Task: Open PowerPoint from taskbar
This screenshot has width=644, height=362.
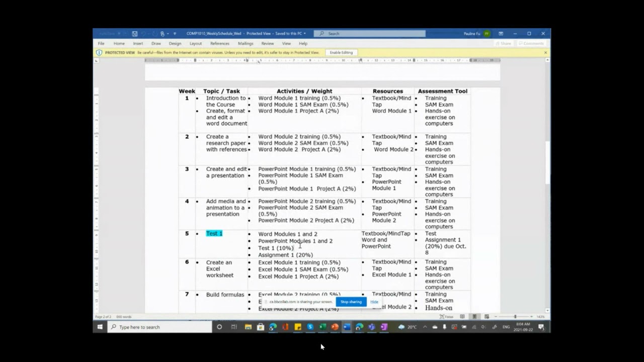Action: point(335,327)
